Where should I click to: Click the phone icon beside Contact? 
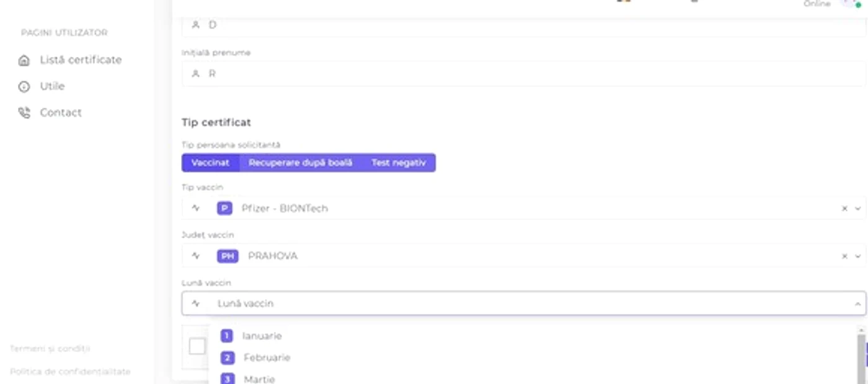(x=24, y=113)
